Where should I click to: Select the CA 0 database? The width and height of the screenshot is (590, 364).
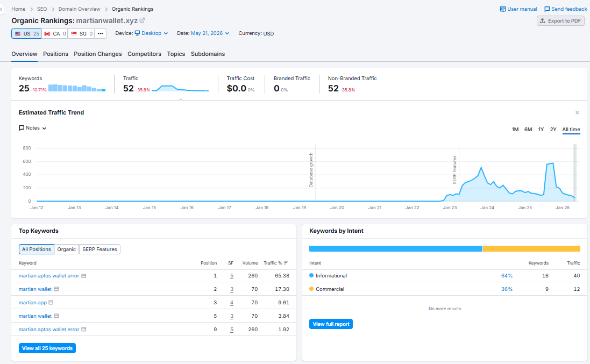(55, 33)
